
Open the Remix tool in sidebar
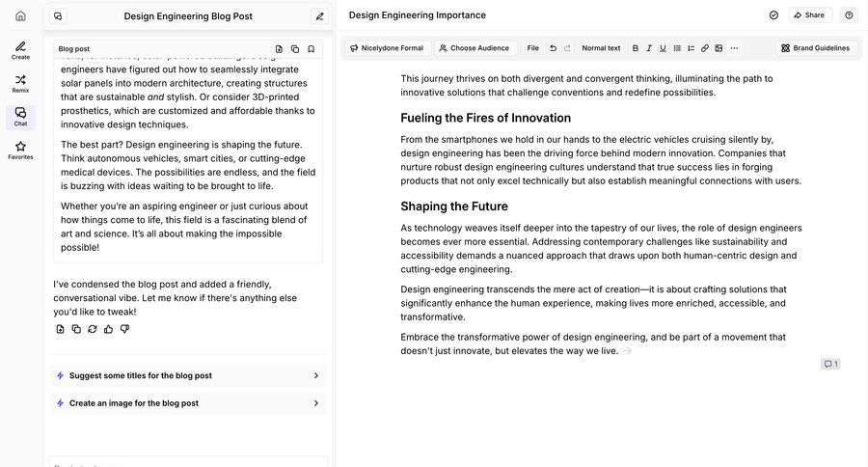20,83
